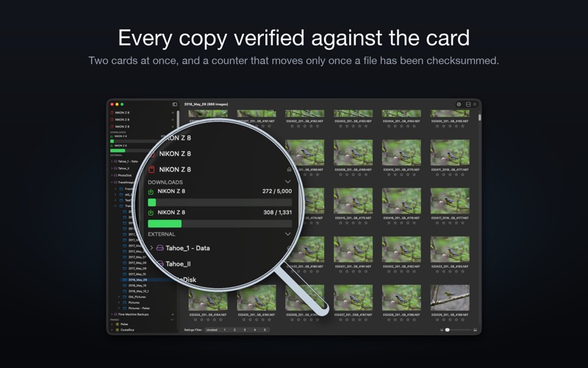Select the 032410 image thumbnail
The width and height of the screenshot is (588, 368).
coord(401,152)
